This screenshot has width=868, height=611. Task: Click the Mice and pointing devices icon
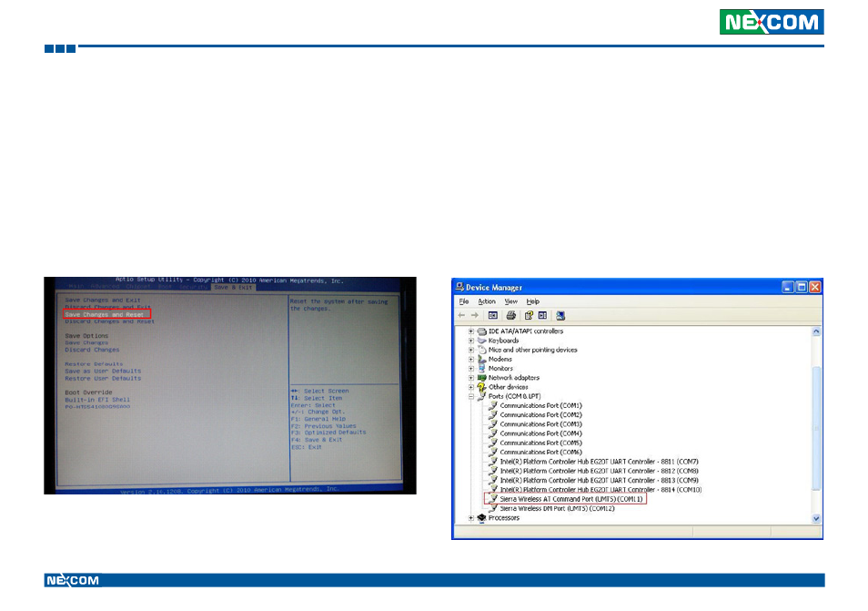click(x=481, y=350)
